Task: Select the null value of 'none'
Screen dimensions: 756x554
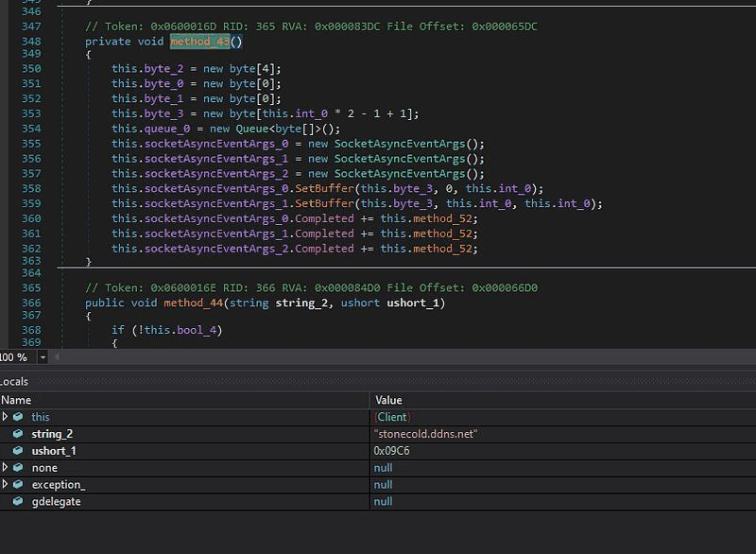Action: (383, 468)
